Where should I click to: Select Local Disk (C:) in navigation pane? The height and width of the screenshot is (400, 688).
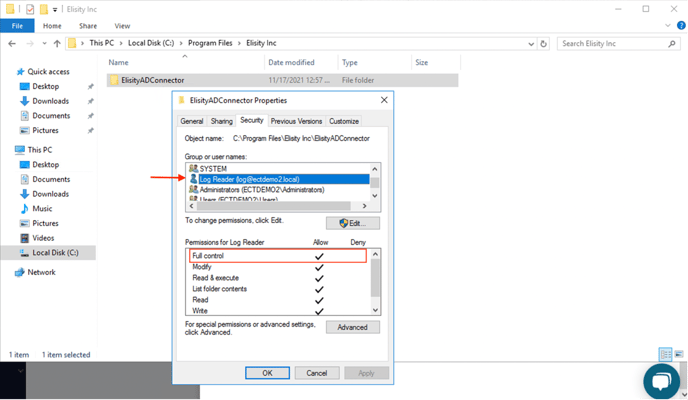click(49, 253)
